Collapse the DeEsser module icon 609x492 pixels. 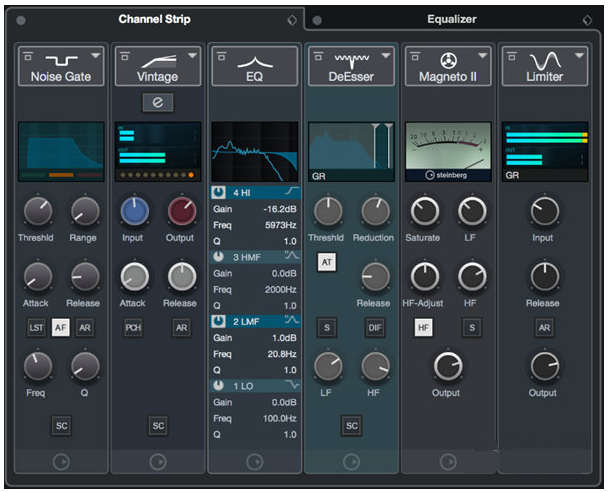[318, 57]
